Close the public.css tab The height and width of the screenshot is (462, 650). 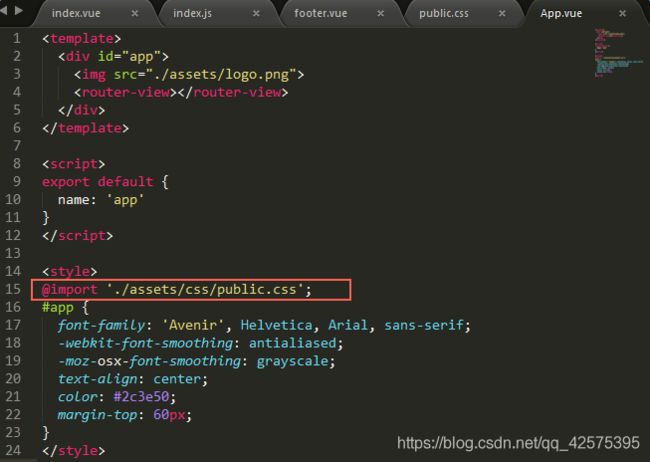503,14
